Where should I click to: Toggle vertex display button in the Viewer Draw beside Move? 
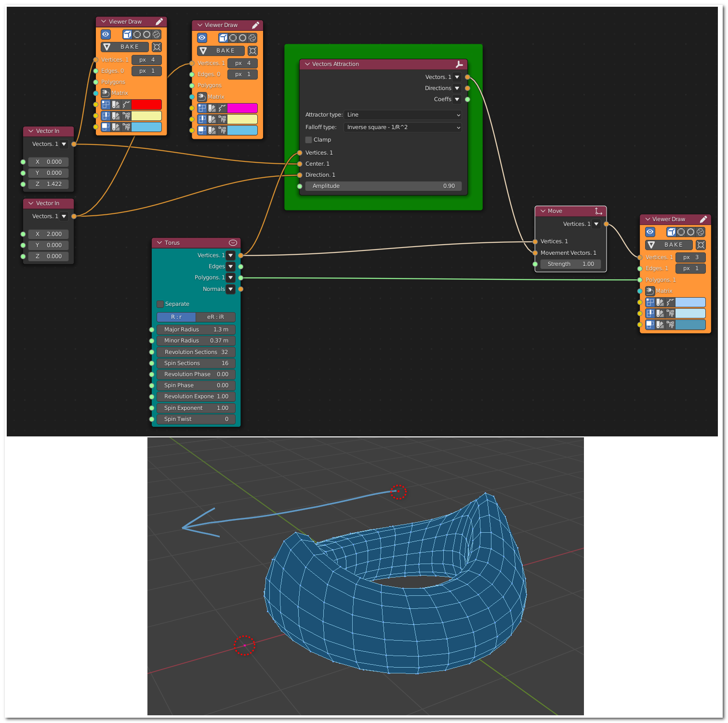coord(650,302)
